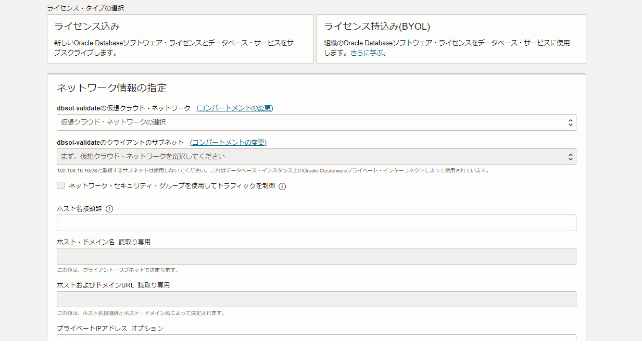Click the ネットワーク情報の指定 section heading

tap(111, 88)
